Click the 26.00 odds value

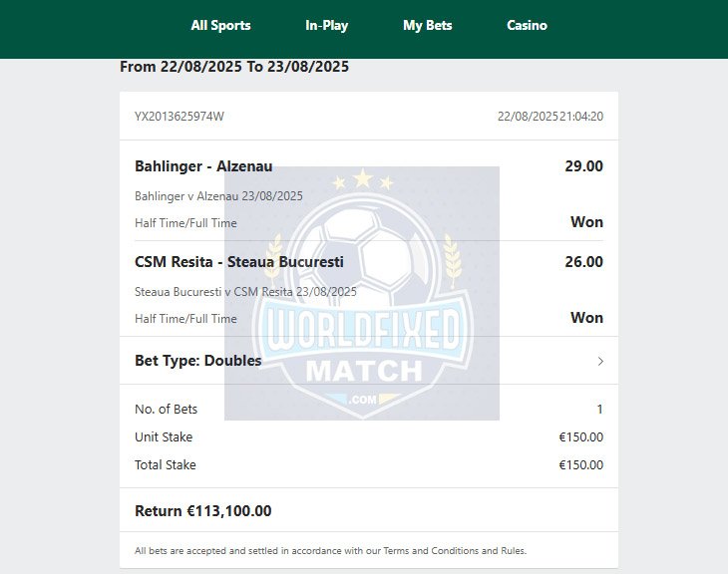point(583,262)
